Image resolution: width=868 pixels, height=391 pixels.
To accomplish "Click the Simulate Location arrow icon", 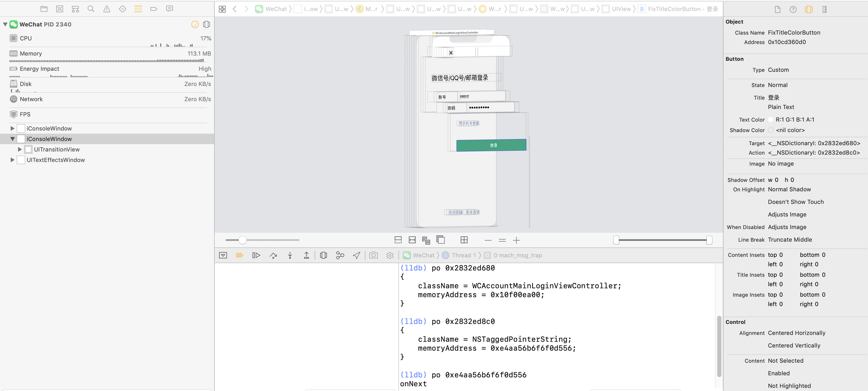I will point(356,255).
